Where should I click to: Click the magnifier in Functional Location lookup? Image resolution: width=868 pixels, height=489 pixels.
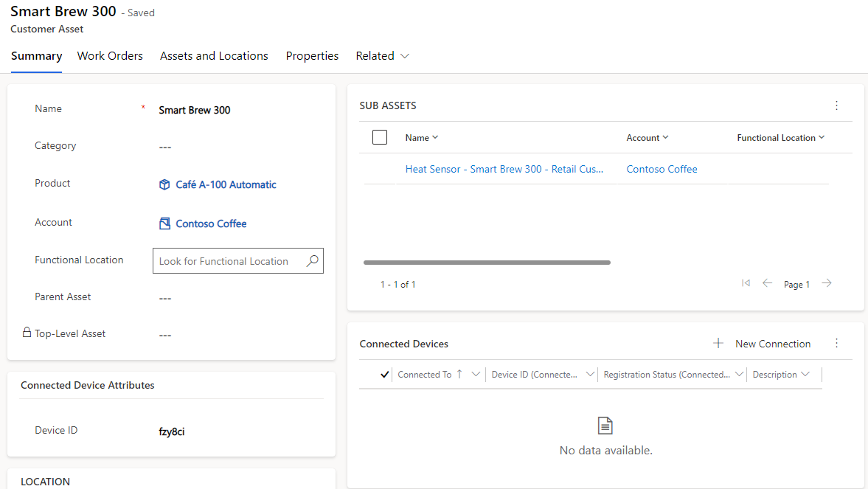click(x=313, y=260)
